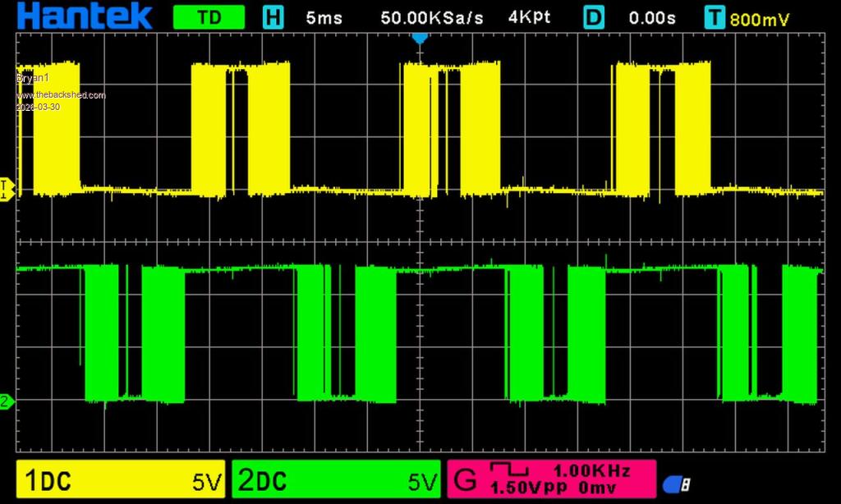This screenshot has width=841, height=504.
Task: Click the blue trigger position marker at top
Action: point(420,38)
